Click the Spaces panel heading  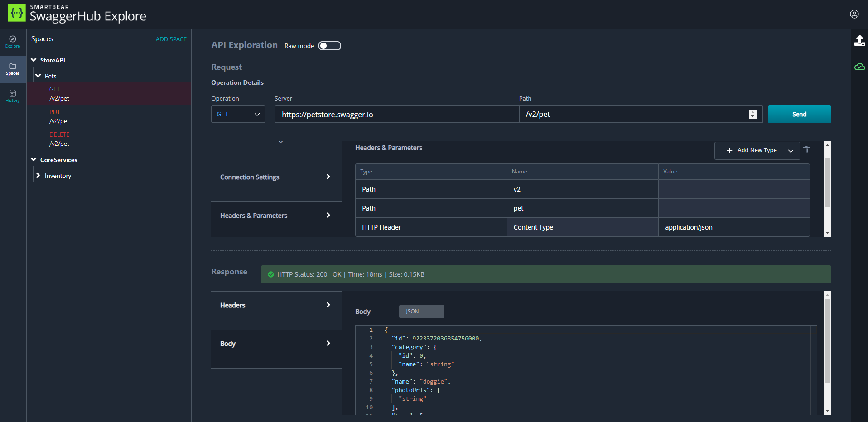point(42,39)
